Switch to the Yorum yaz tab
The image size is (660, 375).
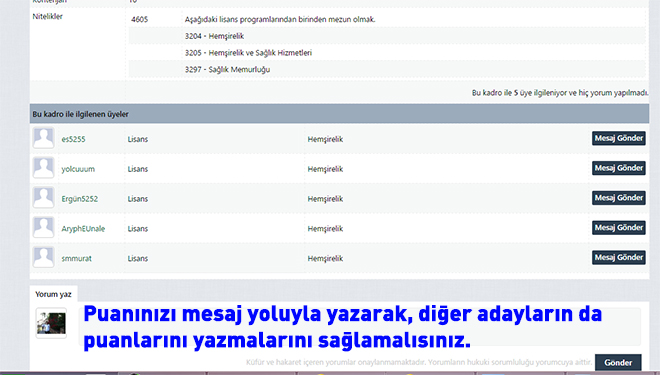coord(53,294)
